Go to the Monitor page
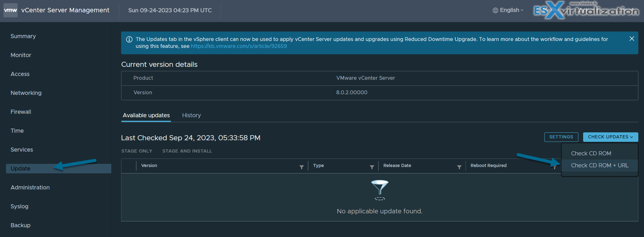Screen dimensions: 644x237 point(21,55)
